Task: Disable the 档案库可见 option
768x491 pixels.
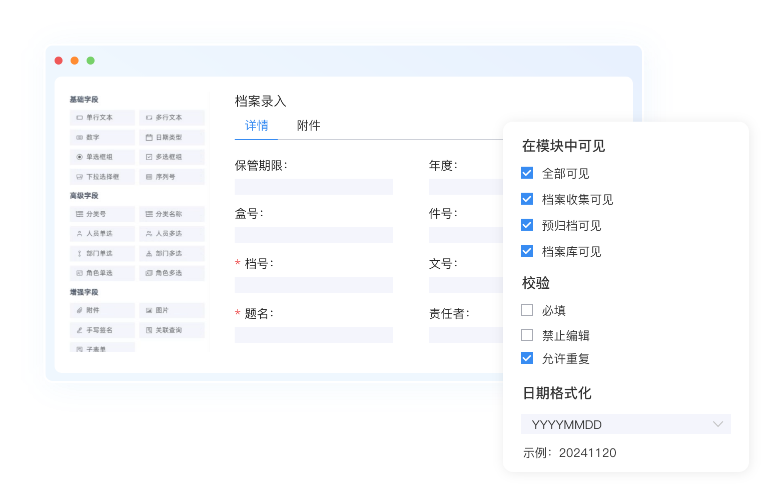Action: tap(527, 251)
